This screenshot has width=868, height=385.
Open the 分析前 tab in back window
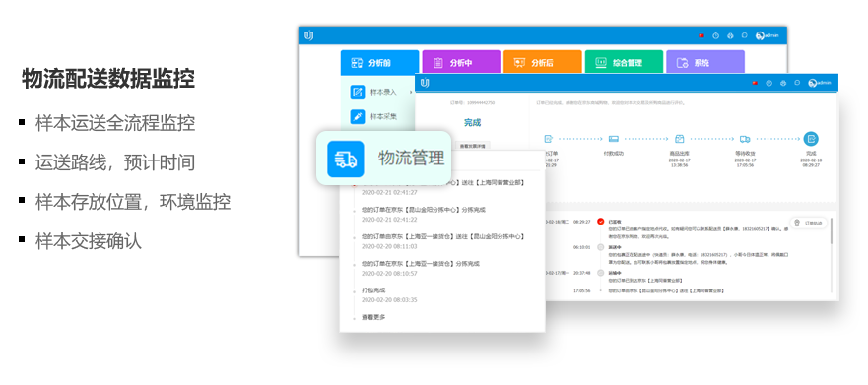379,62
